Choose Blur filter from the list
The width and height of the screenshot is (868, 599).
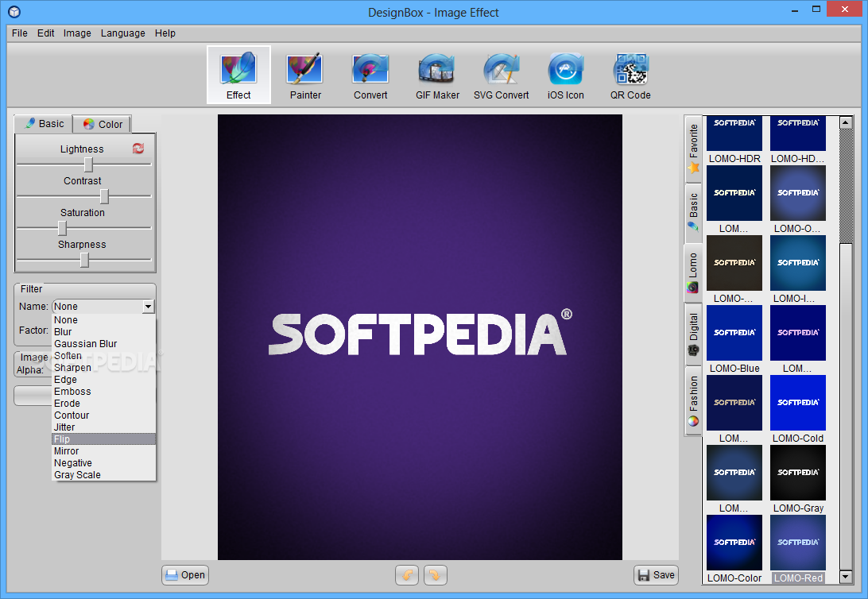click(x=103, y=332)
